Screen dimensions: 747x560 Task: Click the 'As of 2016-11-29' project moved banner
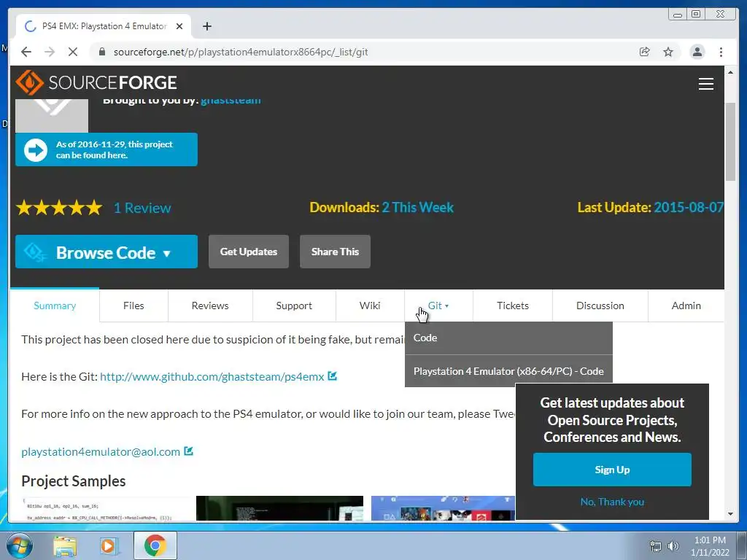pos(107,149)
